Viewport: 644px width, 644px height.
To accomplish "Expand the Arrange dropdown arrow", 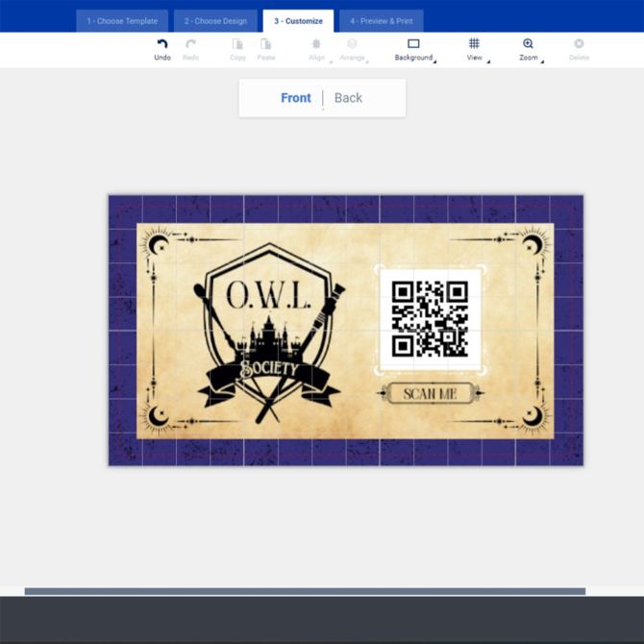I will pyautogui.click(x=367, y=62).
